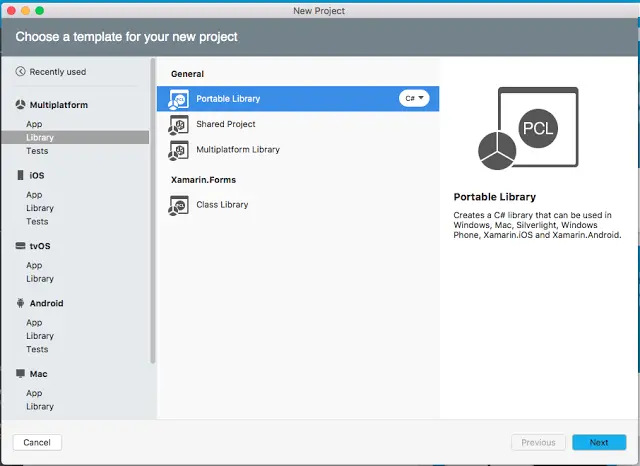Select Library under Mac

click(40, 406)
